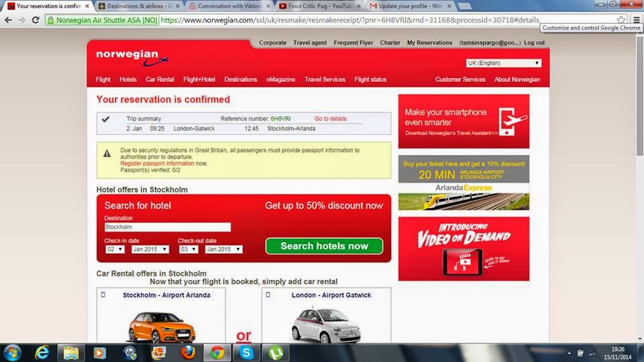
Task: Open media player taskbar icon
Action: coord(99,353)
